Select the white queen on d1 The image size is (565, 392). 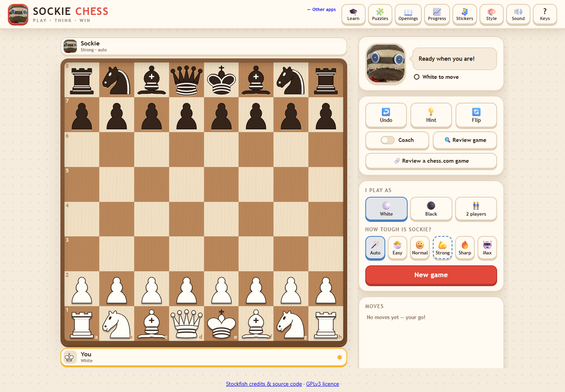click(x=186, y=324)
